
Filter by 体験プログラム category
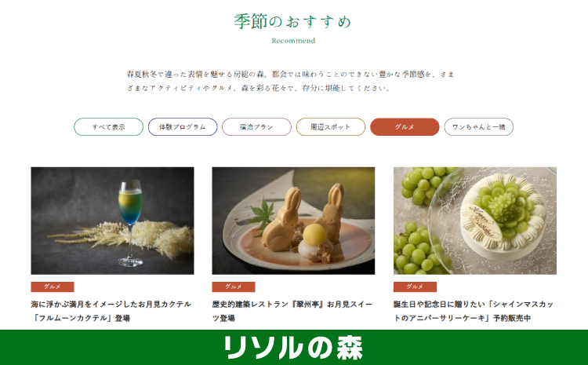(183, 127)
